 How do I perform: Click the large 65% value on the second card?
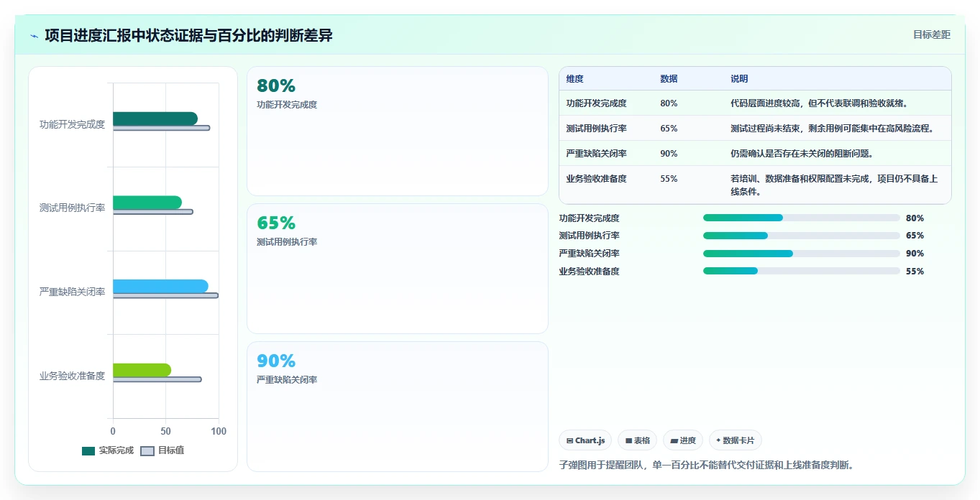click(276, 223)
